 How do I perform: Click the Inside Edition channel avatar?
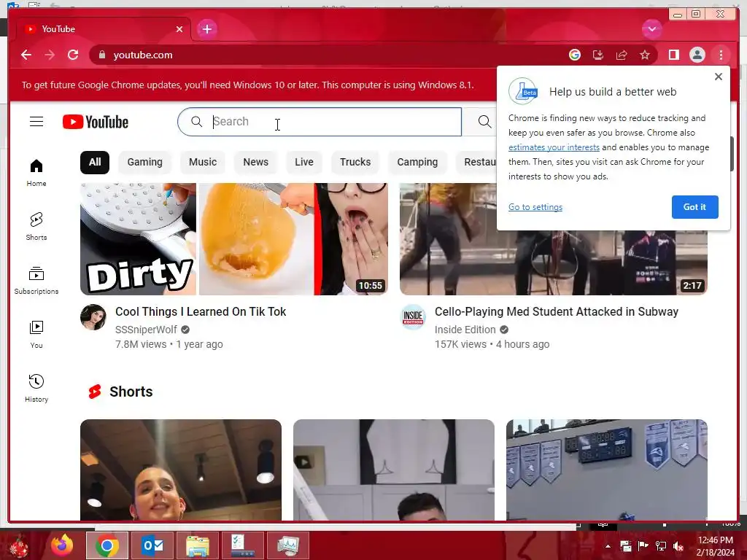pyautogui.click(x=413, y=317)
